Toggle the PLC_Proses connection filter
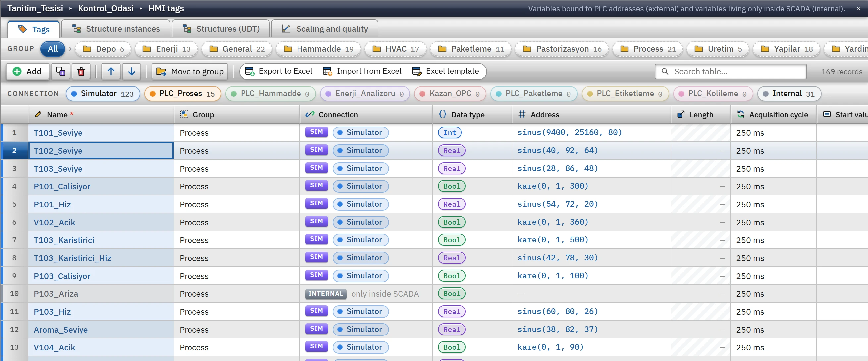The height and width of the screenshot is (361, 868). click(183, 94)
